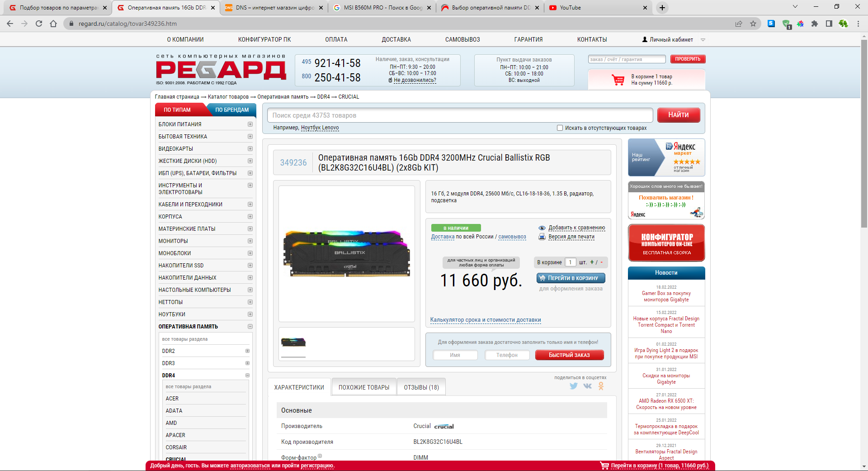This screenshot has width=868, height=471.
Task: Expand the БЛОКИ ПИТАНИЯ category
Action: coord(250,124)
